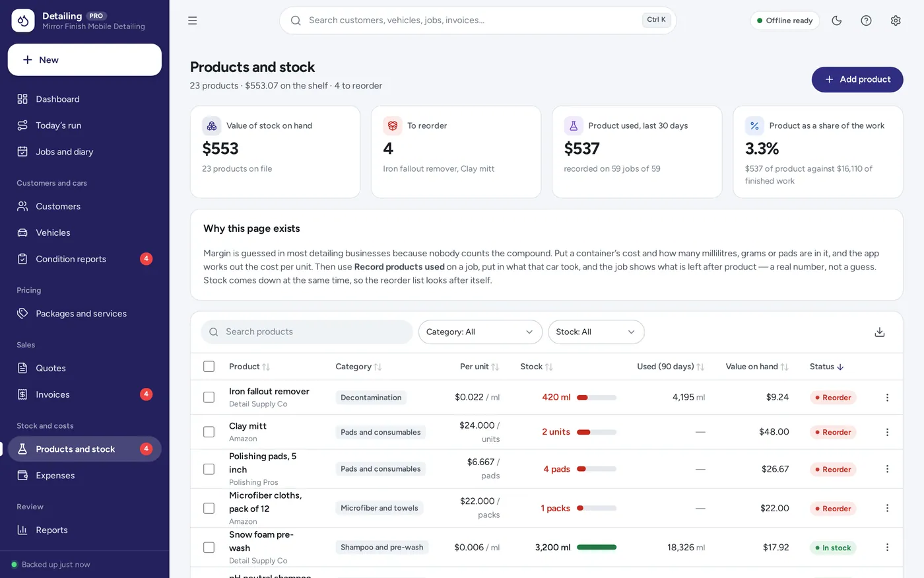Sort table by Status column
This screenshot has height=578, width=924.
click(826, 367)
